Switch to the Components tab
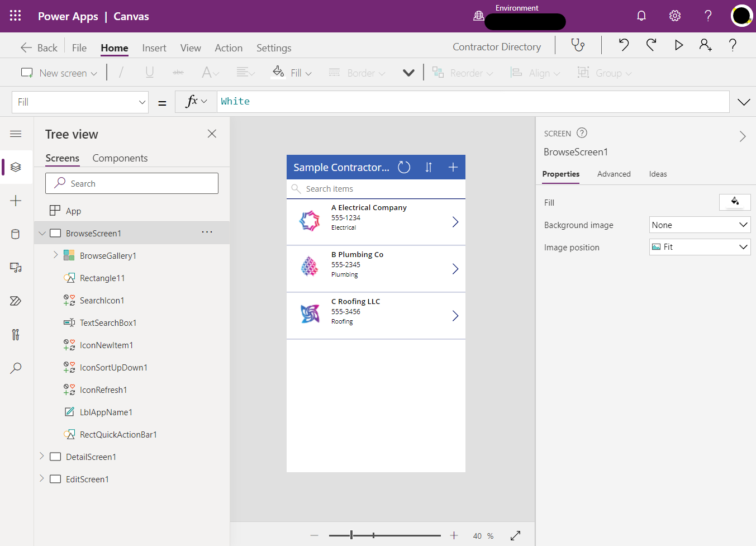This screenshot has width=756, height=546. (120, 158)
